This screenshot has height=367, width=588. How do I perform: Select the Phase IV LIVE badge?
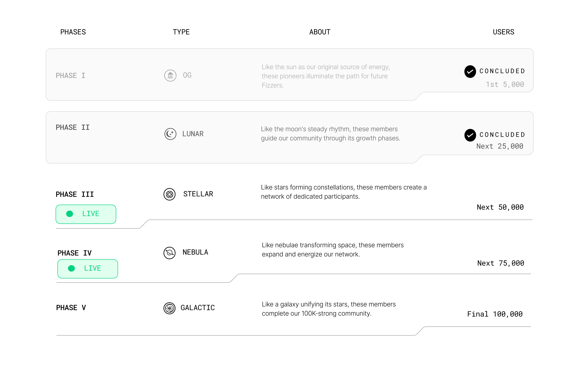(x=88, y=269)
